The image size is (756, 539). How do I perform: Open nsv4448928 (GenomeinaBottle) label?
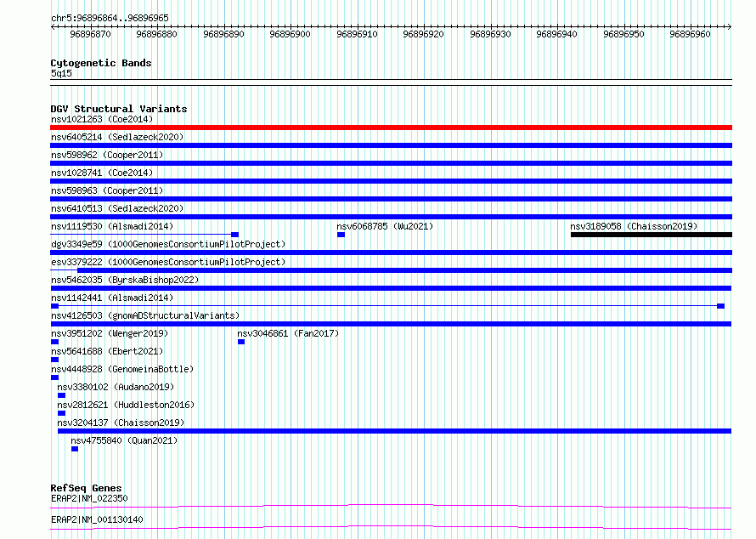tap(122, 369)
